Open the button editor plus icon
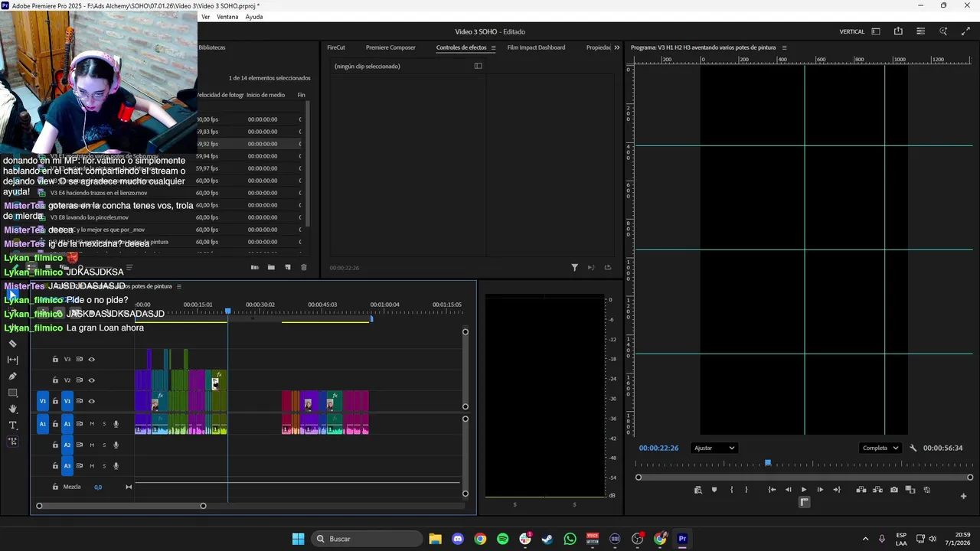 (x=963, y=497)
